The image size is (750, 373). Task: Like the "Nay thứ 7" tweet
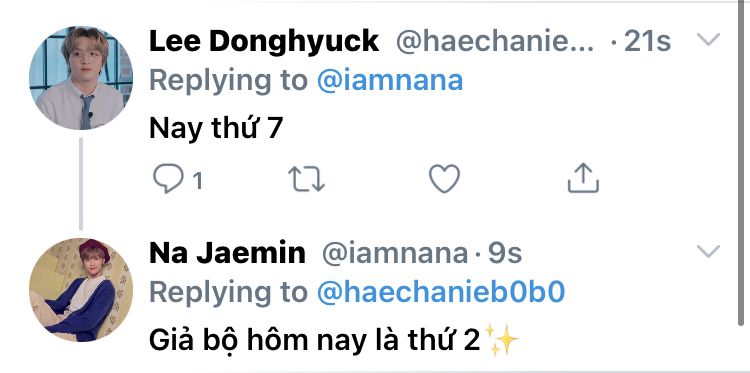coord(444,178)
